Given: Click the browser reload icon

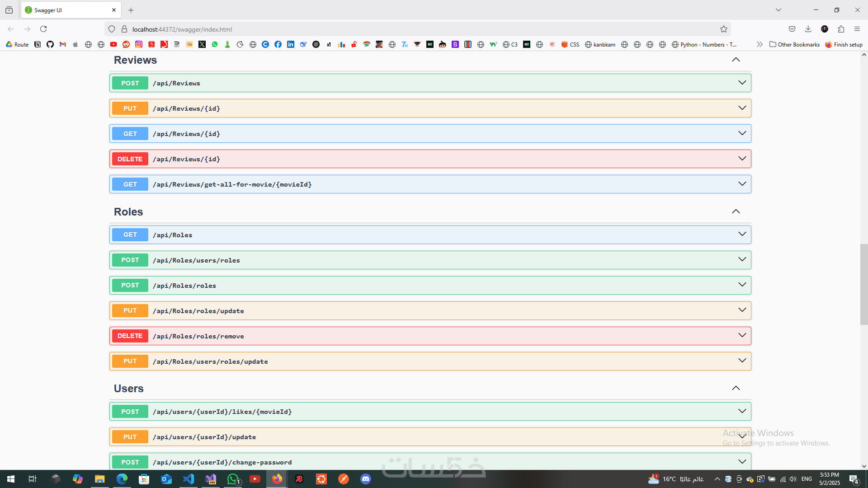Looking at the screenshot, I should pos(43,29).
